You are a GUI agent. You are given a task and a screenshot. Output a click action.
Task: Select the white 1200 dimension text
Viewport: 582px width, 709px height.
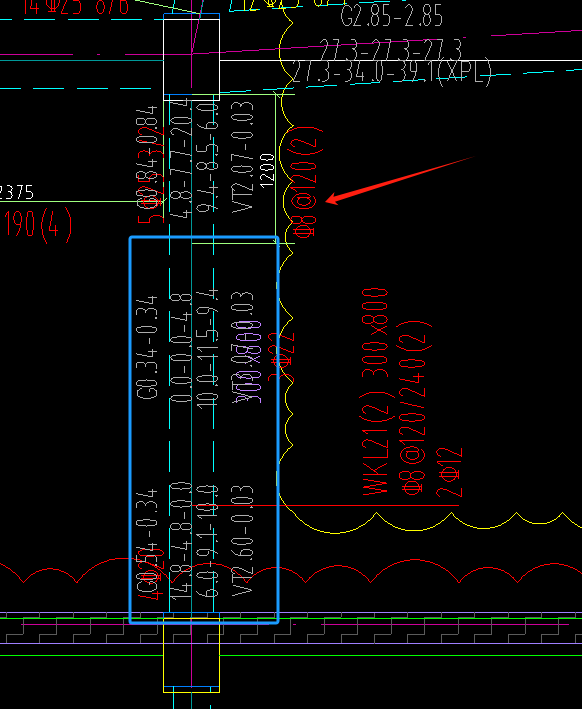[268, 170]
